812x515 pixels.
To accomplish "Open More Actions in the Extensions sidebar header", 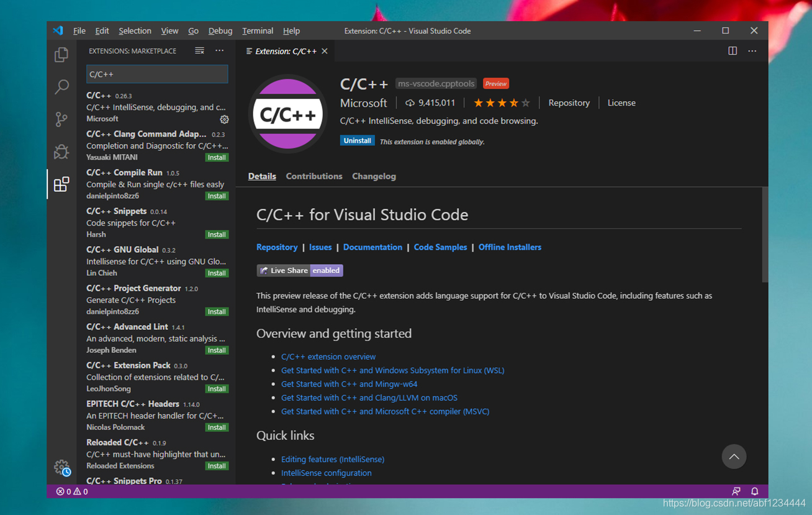I will click(x=220, y=51).
